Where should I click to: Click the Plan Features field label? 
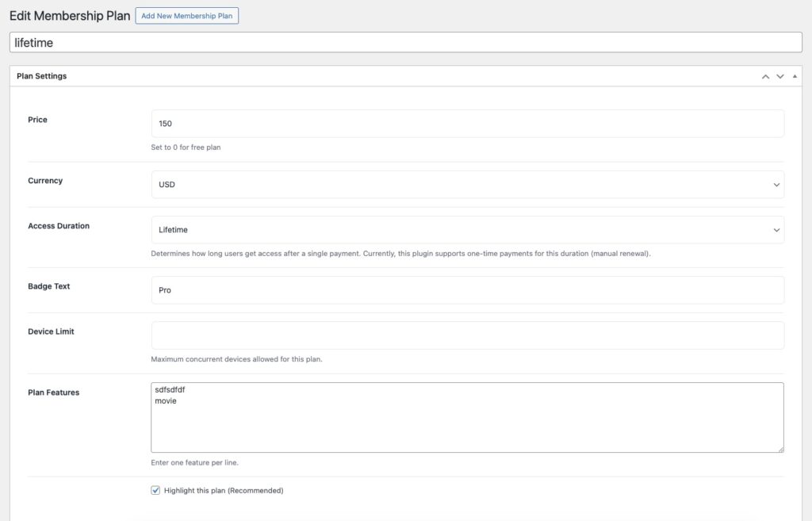click(x=54, y=393)
